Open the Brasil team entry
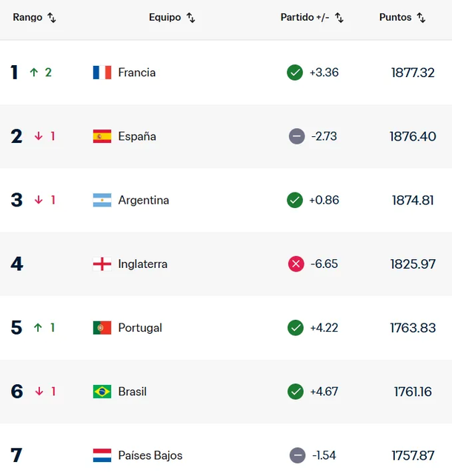The width and height of the screenshot is (452, 476). tap(133, 392)
